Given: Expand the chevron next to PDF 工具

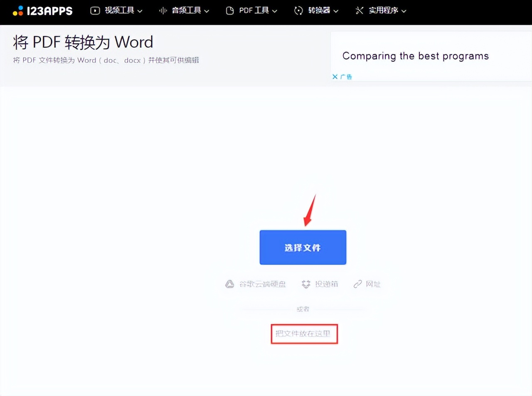Looking at the screenshot, I should tap(274, 11).
